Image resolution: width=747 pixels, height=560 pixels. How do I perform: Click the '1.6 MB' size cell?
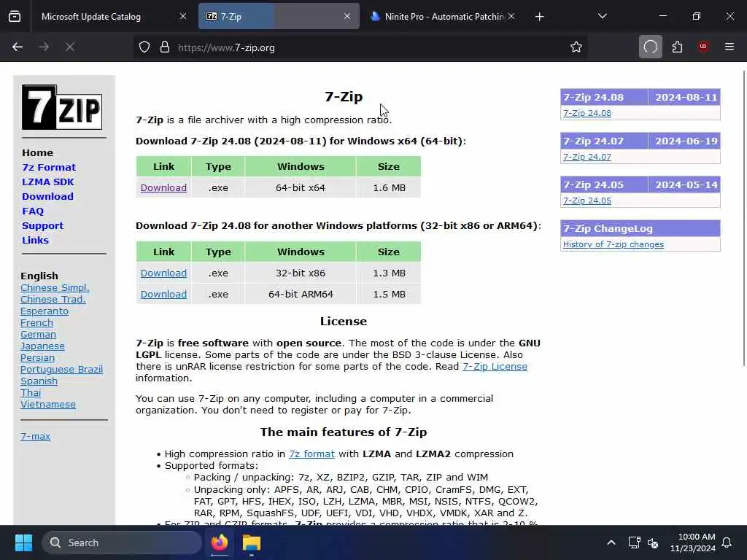[x=389, y=187]
